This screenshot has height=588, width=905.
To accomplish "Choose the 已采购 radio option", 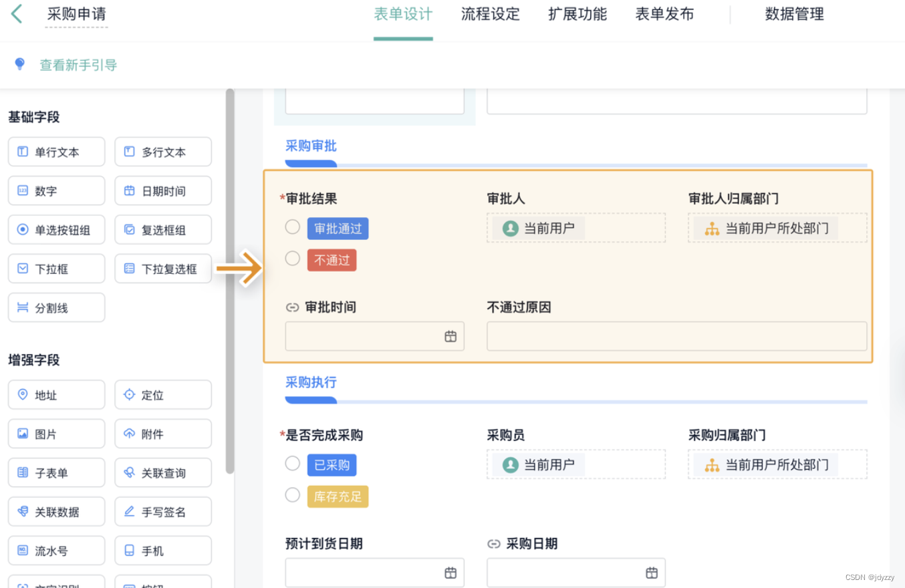I will [x=293, y=464].
